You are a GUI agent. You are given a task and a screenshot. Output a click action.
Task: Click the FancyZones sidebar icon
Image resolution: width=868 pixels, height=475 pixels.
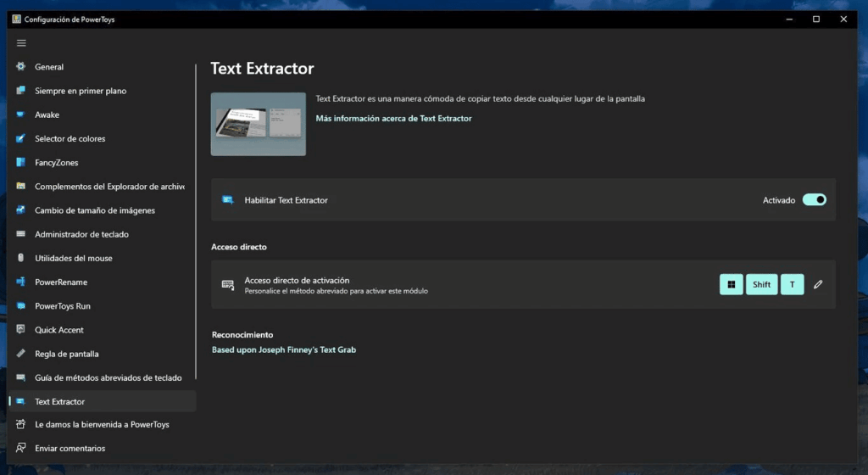[x=21, y=163]
